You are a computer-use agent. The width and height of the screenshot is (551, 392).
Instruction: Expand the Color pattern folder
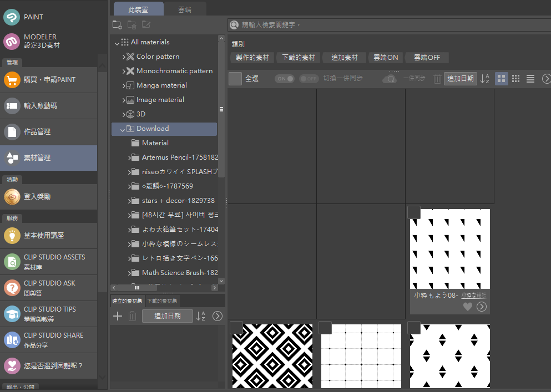coord(124,57)
